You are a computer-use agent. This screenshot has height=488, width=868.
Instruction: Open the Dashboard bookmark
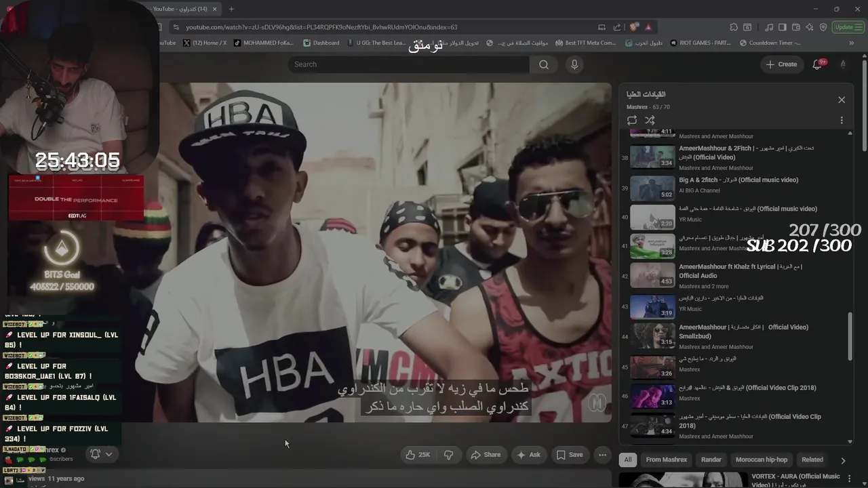tap(321, 43)
